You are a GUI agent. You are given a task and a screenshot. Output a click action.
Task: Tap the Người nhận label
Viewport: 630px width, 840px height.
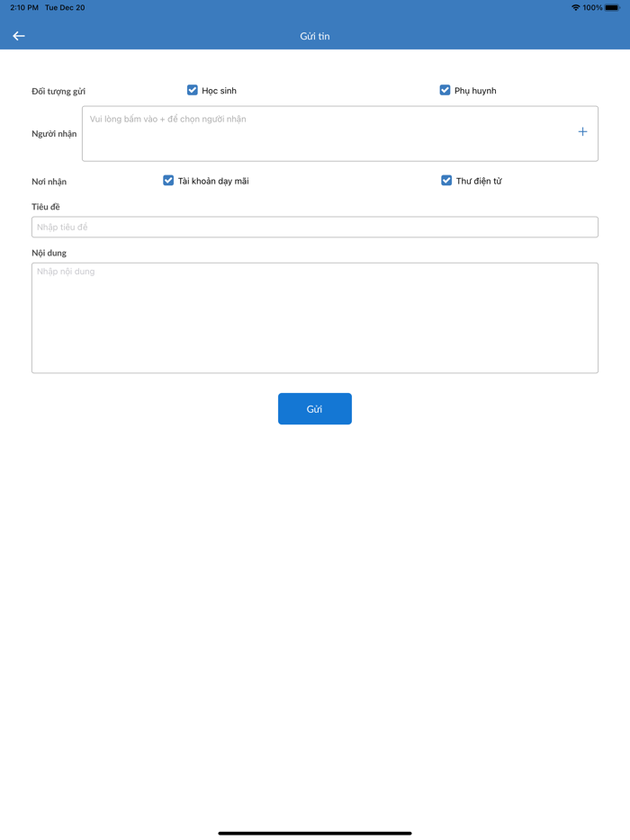coord(54,133)
